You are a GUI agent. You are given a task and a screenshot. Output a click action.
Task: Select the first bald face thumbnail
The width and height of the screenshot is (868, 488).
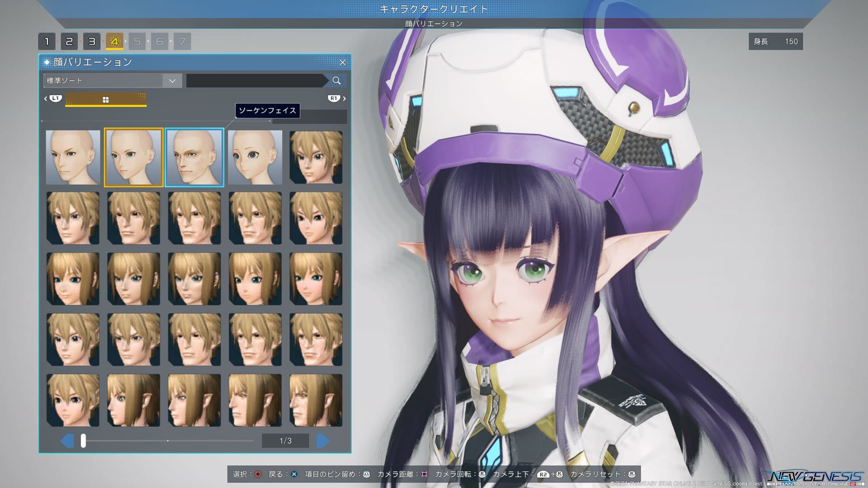(x=73, y=157)
